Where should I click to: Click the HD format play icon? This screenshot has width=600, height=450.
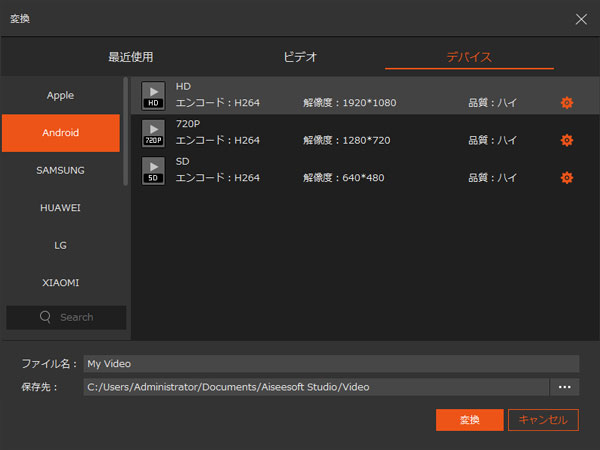153,95
